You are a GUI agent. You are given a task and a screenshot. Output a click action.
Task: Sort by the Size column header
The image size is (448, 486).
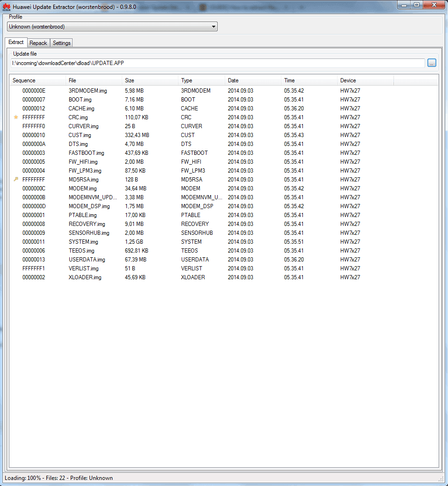150,80
